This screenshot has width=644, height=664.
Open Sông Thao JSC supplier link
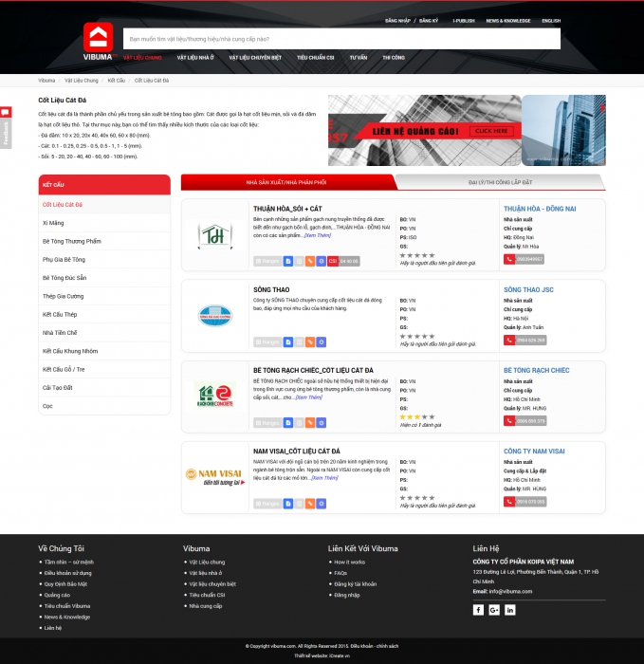[x=528, y=289]
